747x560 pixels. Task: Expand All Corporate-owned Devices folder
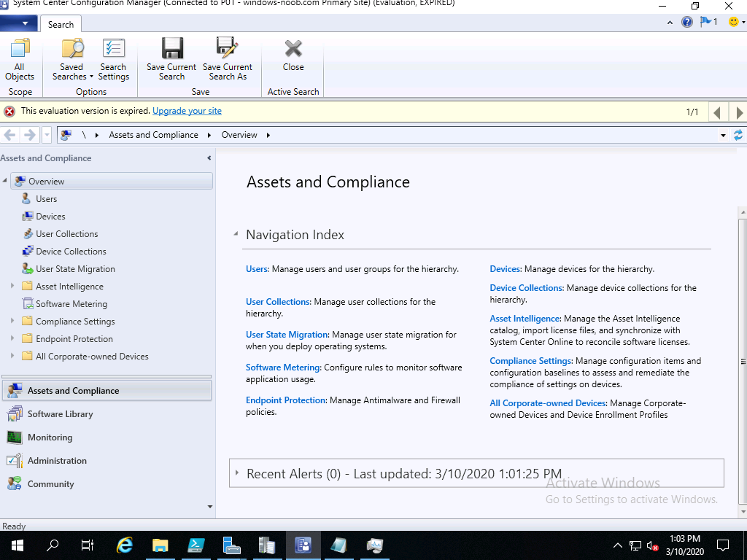[12, 356]
